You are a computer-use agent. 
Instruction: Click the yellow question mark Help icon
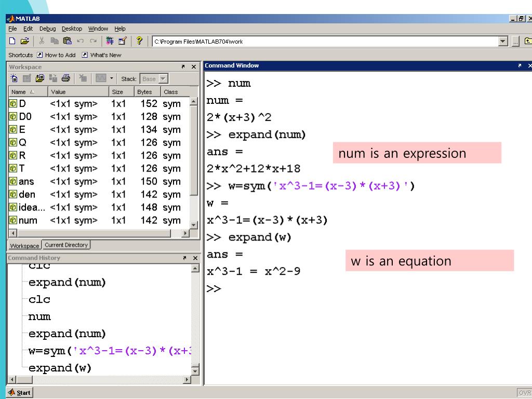(x=139, y=41)
